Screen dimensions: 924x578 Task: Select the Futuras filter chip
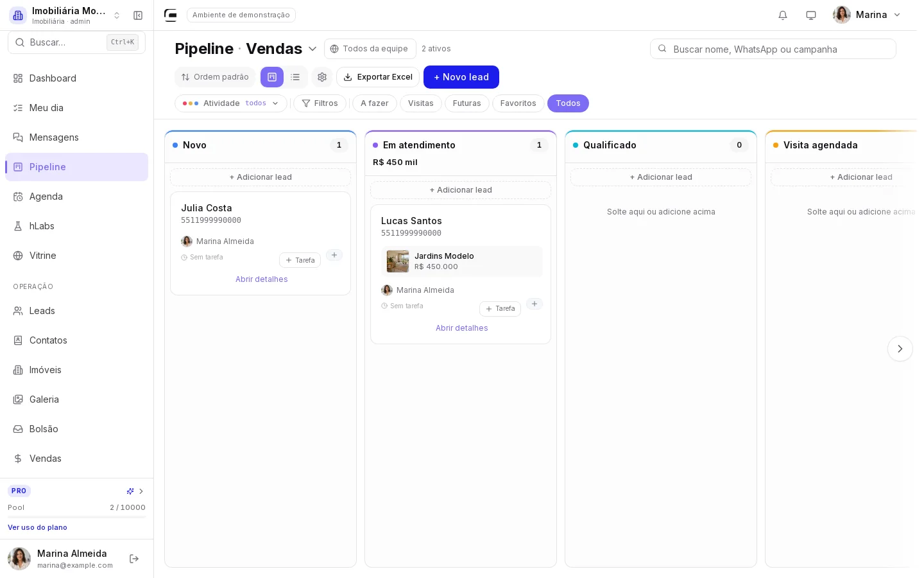click(467, 103)
